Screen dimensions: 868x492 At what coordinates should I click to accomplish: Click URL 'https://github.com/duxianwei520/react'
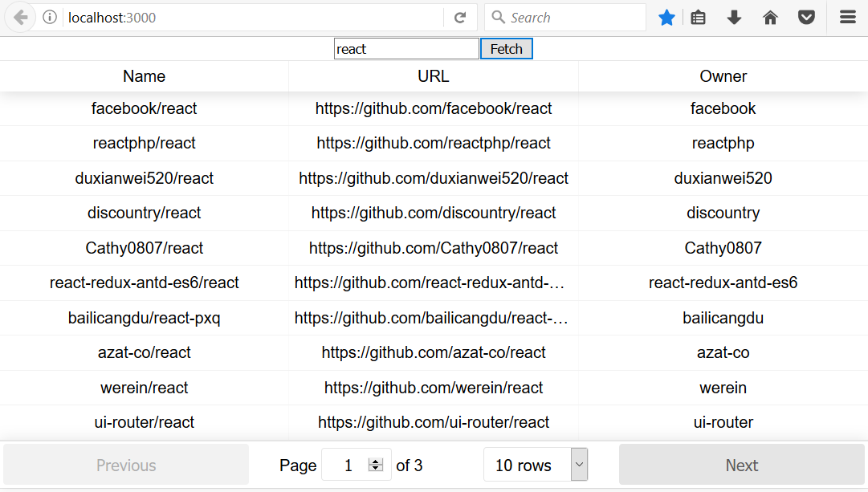(434, 178)
